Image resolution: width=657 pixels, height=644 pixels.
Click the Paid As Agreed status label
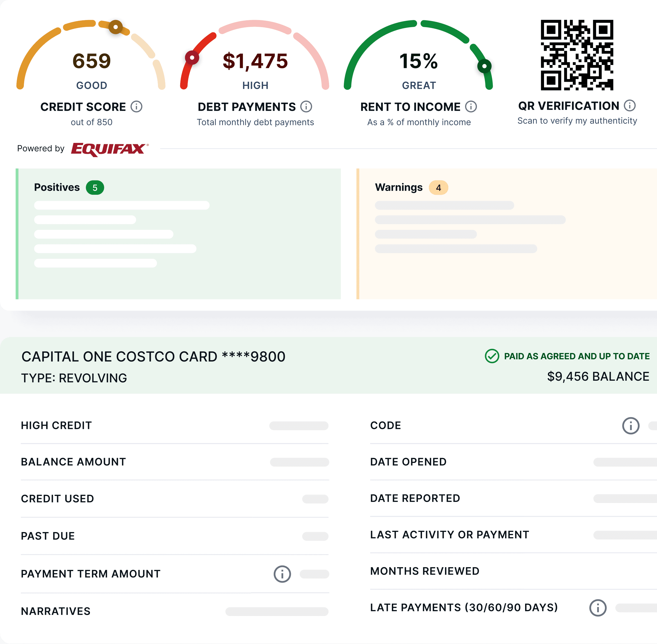click(577, 356)
